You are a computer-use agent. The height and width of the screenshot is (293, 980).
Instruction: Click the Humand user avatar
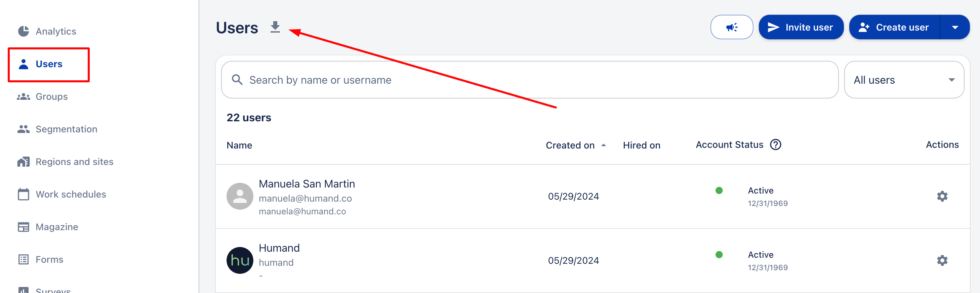[x=240, y=261]
